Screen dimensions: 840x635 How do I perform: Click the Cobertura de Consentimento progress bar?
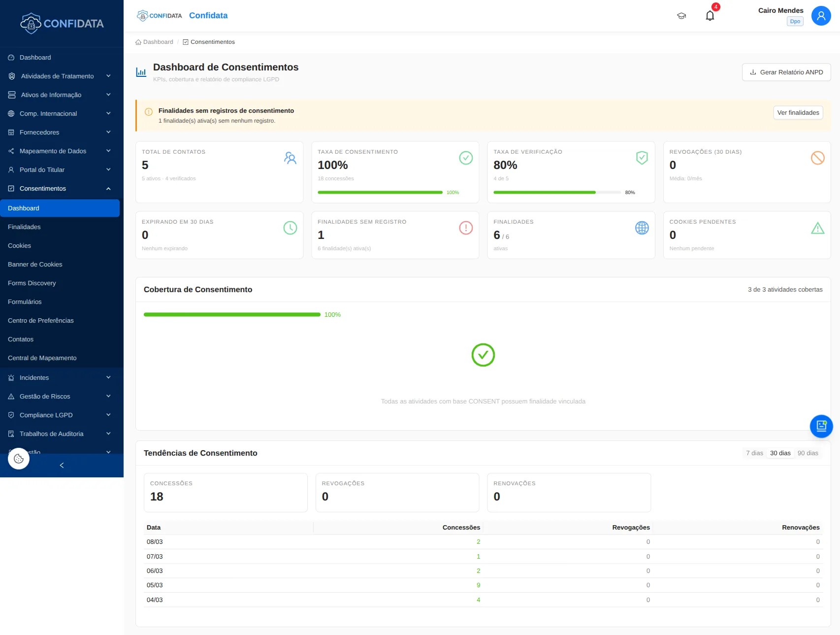coord(232,315)
